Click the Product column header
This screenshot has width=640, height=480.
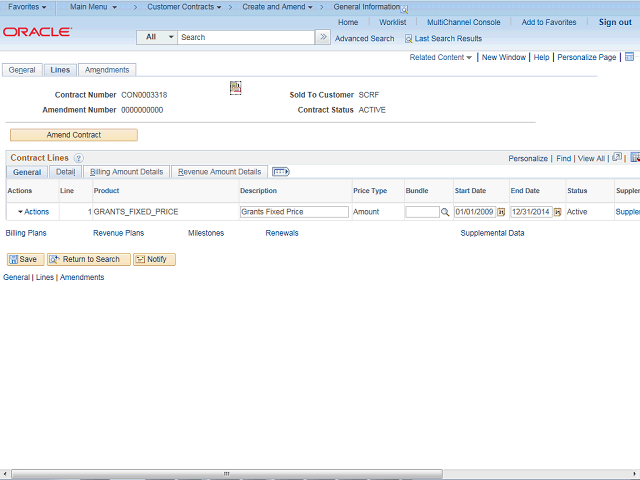(x=107, y=191)
